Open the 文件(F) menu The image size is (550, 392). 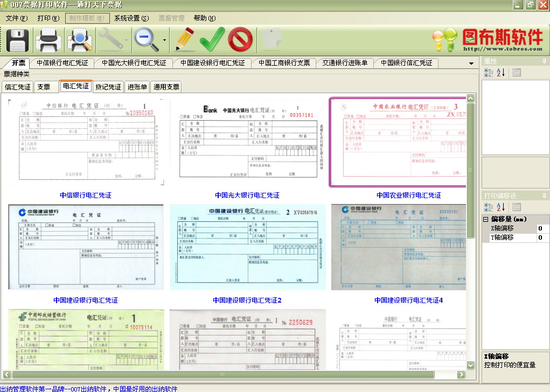click(17, 18)
